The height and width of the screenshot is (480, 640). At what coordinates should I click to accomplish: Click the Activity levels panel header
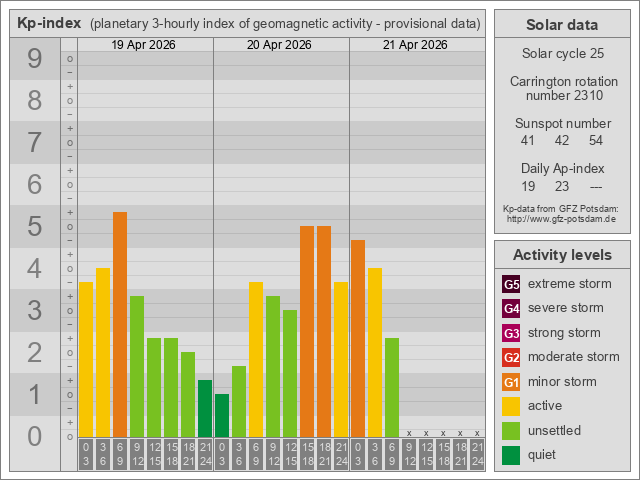(x=561, y=255)
